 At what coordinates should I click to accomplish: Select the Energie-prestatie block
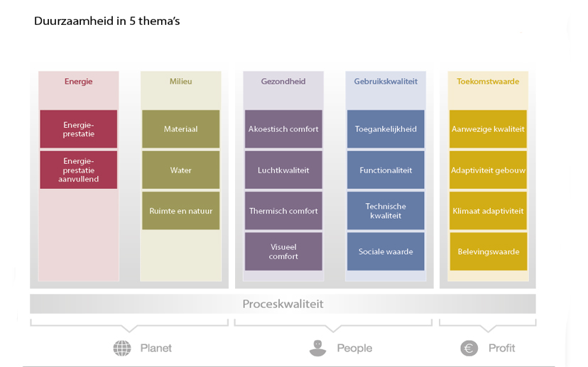click(x=78, y=129)
